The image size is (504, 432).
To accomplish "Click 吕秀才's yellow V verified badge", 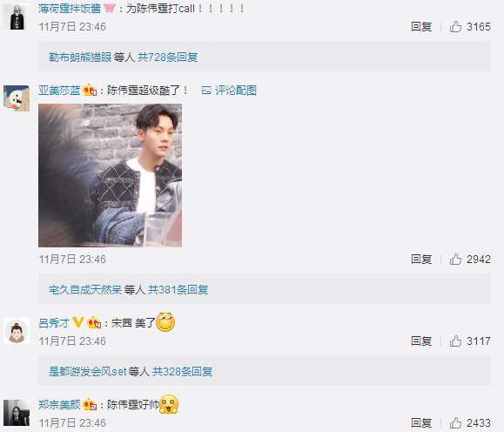I will point(77,322).
